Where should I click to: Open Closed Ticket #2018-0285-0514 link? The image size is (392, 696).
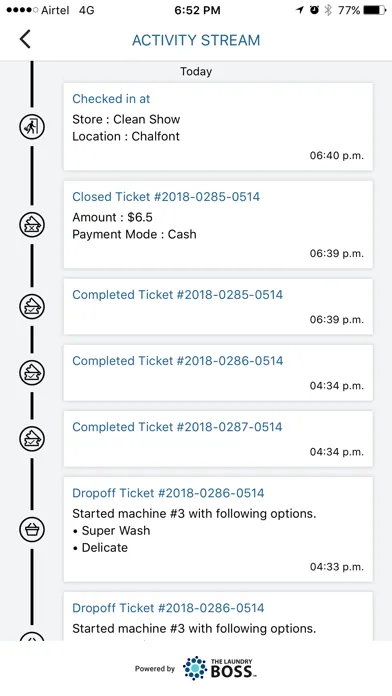(x=166, y=197)
